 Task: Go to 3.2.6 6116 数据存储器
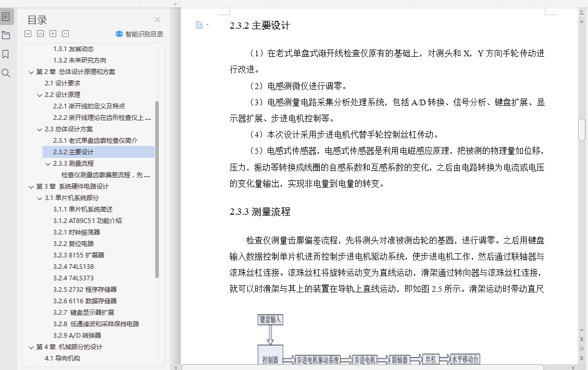coord(85,301)
